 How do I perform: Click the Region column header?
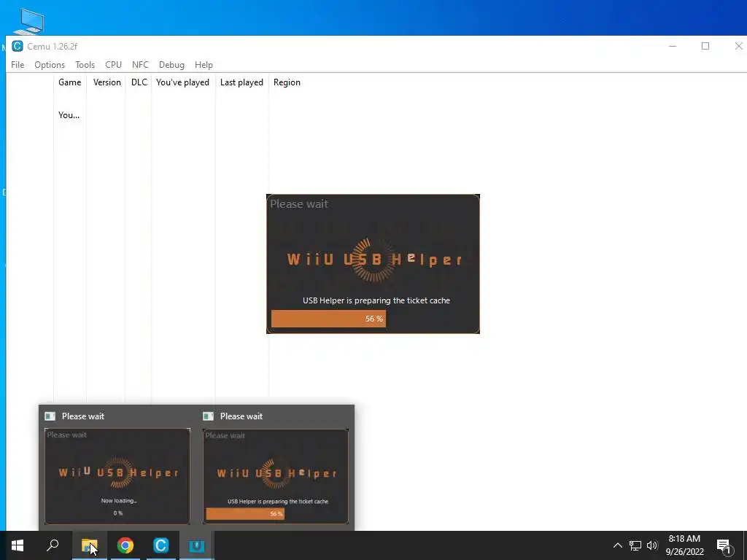[x=287, y=82]
